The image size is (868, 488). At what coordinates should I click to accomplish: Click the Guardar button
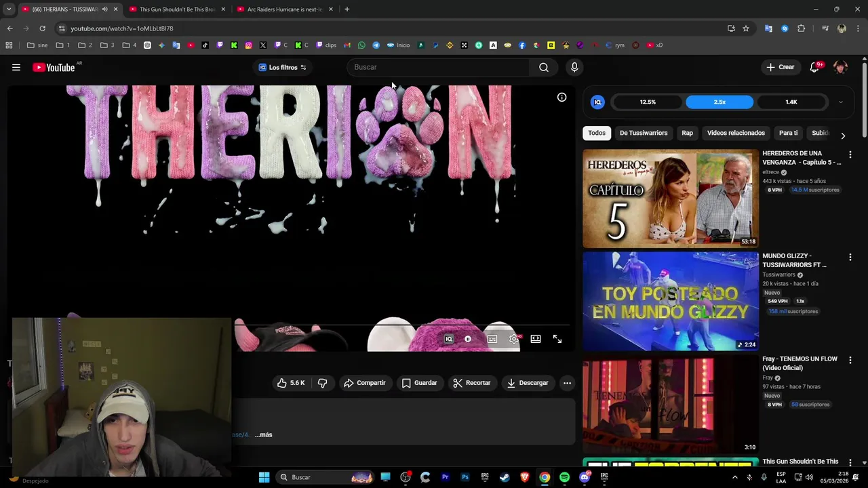(x=419, y=383)
